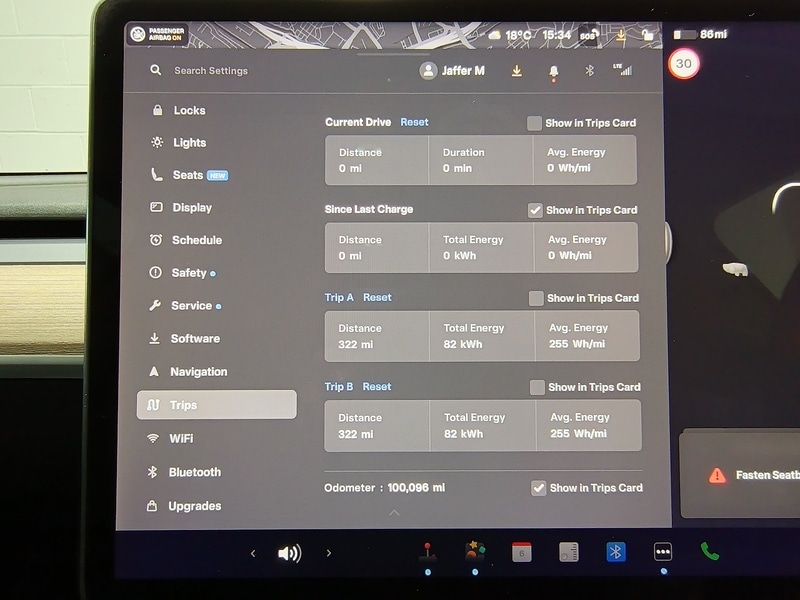This screenshot has width=800, height=600.
Task: Open the Toybox colorful app icon
Action: (474, 551)
